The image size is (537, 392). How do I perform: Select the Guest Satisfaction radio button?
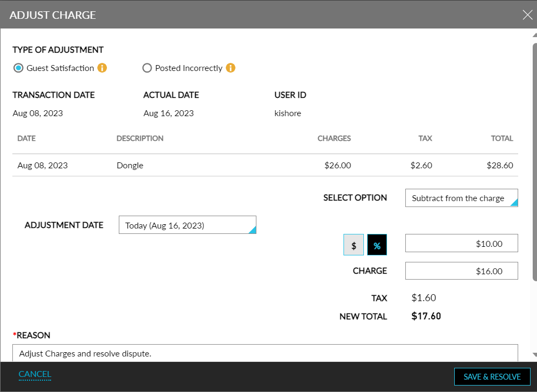[18, 68]
